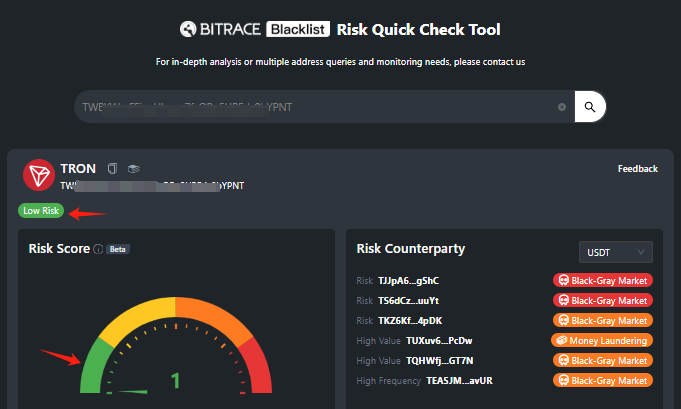Click the green segment of risk gauge

(x=93, y=367)
